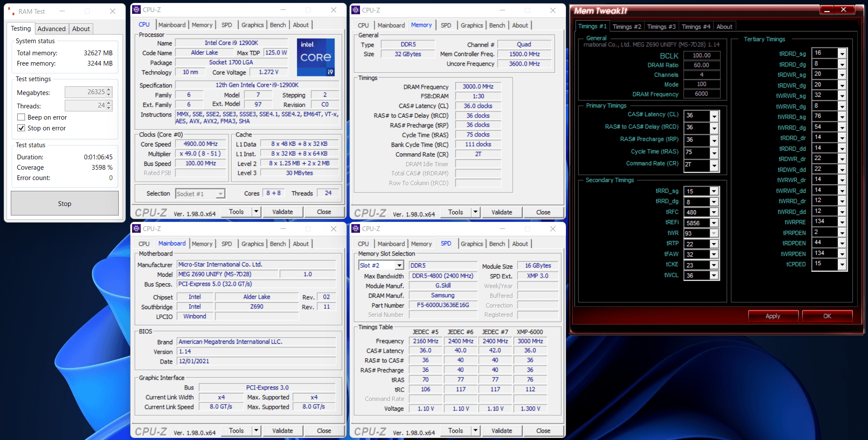Viewport: 868px width, 440px height.
Task: Click the Core Speed value 4900.00 MHz
Action: (201, 144)
